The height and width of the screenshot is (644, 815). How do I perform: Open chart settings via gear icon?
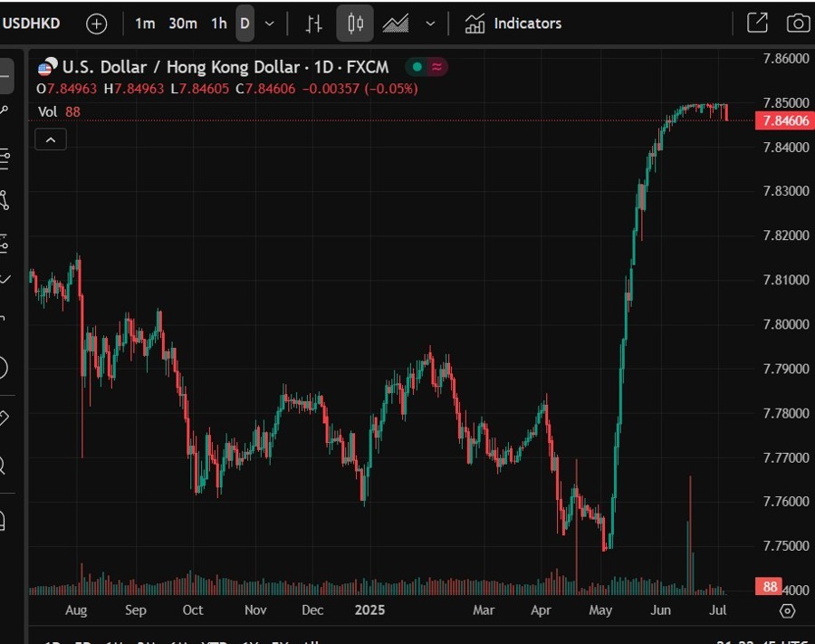787,612
